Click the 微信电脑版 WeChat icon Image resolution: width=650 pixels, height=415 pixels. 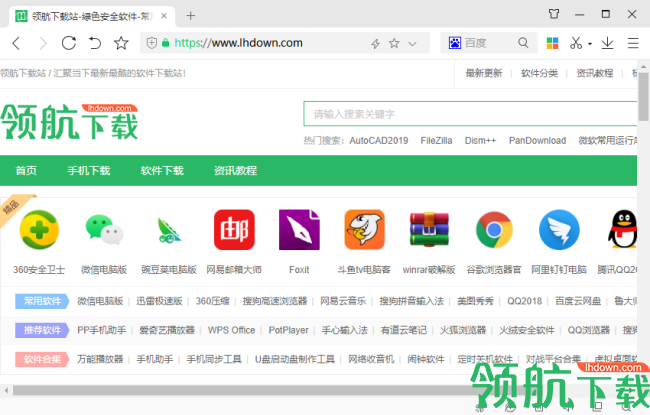pos(104,230)
